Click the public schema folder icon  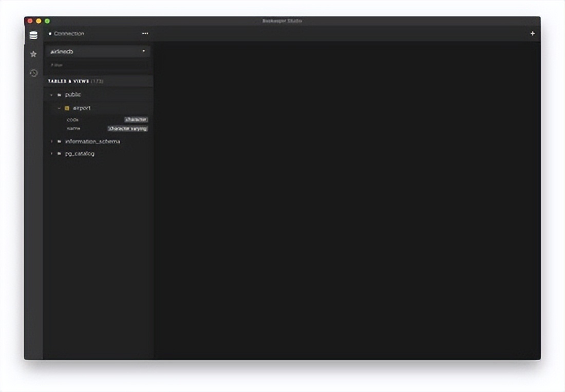click(x=59, y=95)
